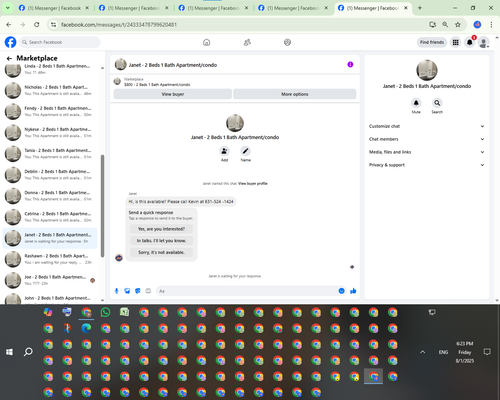Click the voice clip microphone icon

(117, 291)
